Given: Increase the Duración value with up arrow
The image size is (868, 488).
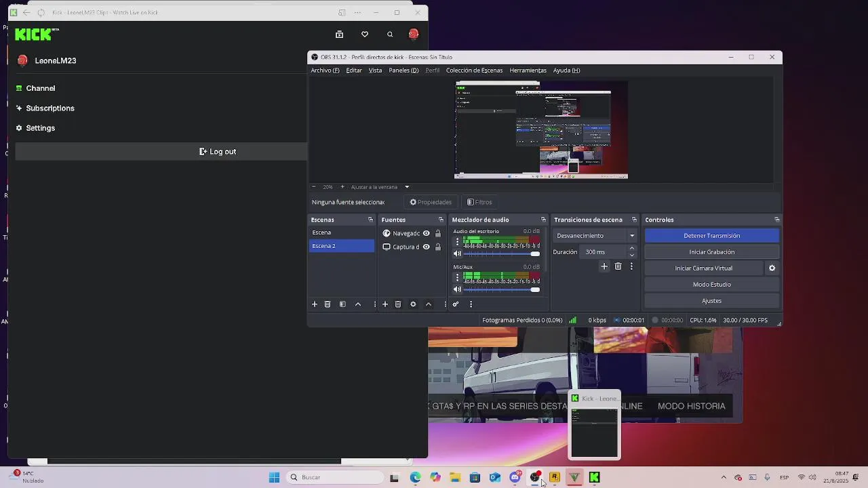Looking at the screenshot, I should point(632,249).
